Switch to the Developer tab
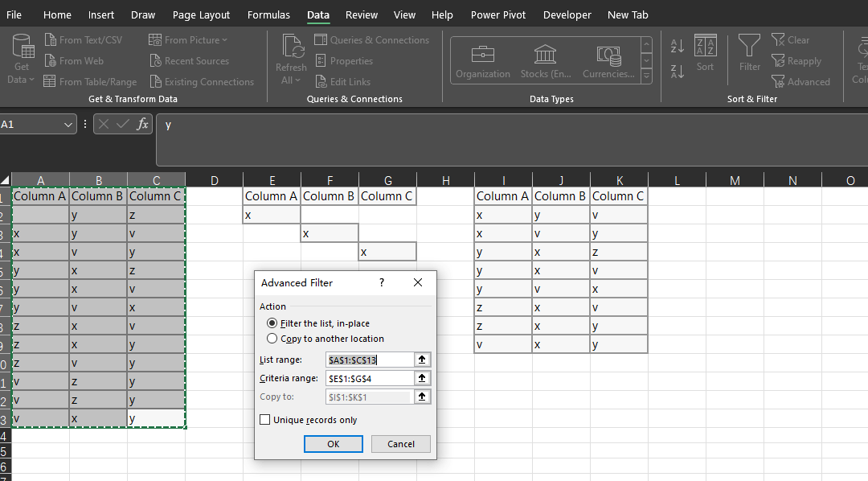 pos(567,15)
